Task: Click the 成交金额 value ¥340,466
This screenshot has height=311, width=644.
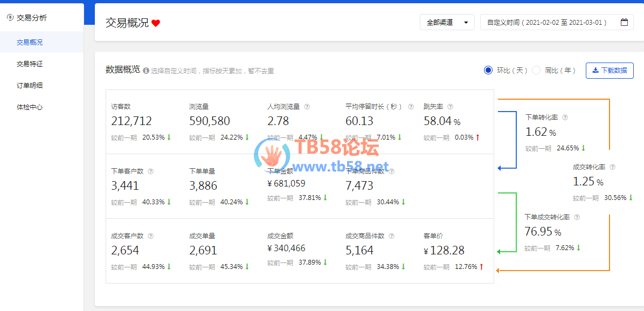Action: (286, 248)
